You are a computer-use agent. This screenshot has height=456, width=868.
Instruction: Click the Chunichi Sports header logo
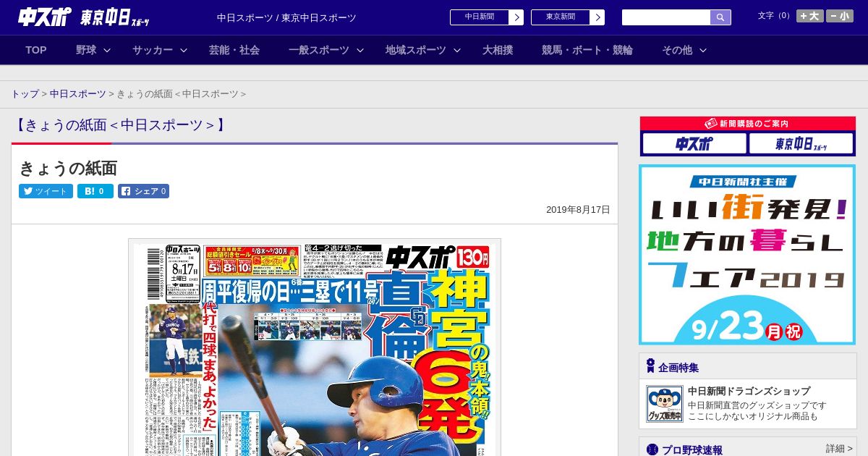click(x=45, y=16)
